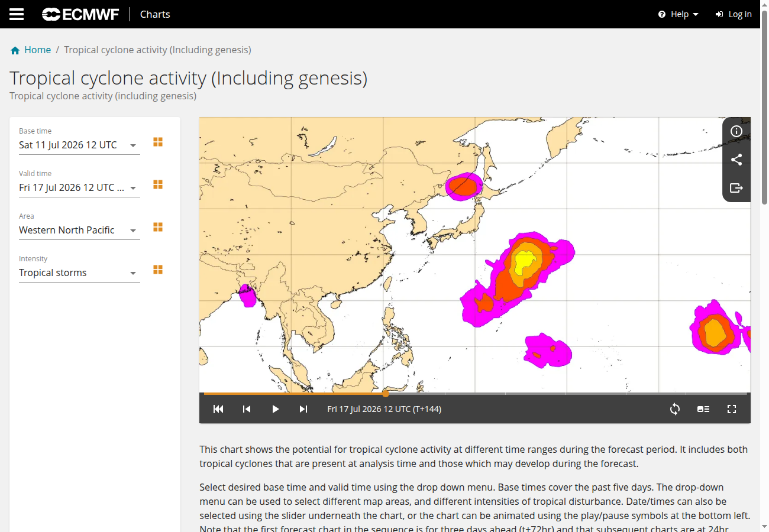Open the hamburger navigation menu
Image resolution: width=769 pixels, height=532 pixels.
(17, 14)
